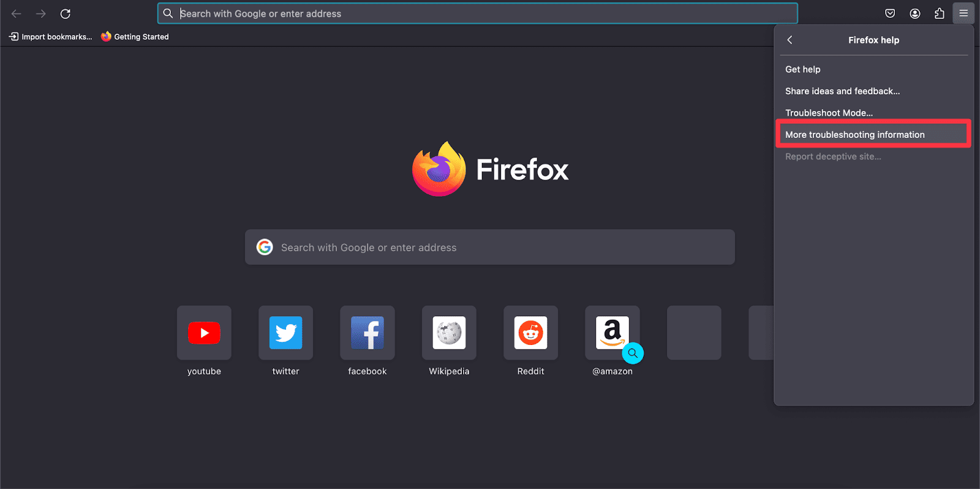980x489 pixels.
Task: Select Share ideas and feedback menu item
Action: 874,91
